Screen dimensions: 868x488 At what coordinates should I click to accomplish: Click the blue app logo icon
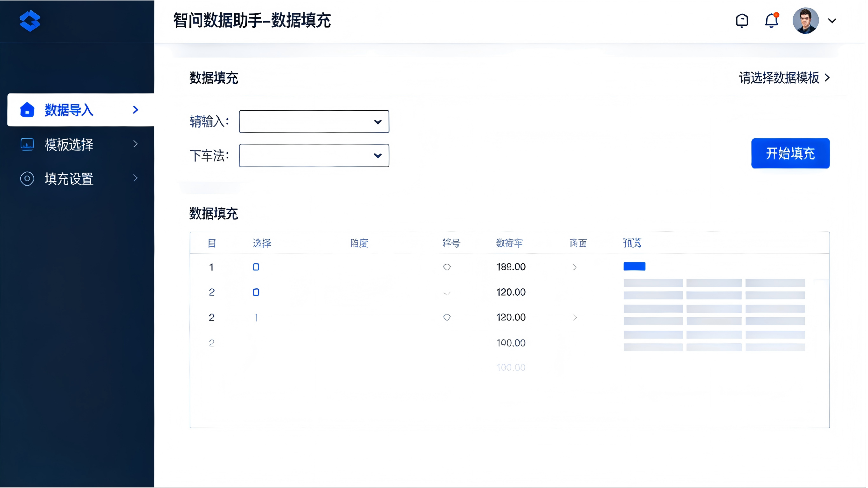(30, 21)
